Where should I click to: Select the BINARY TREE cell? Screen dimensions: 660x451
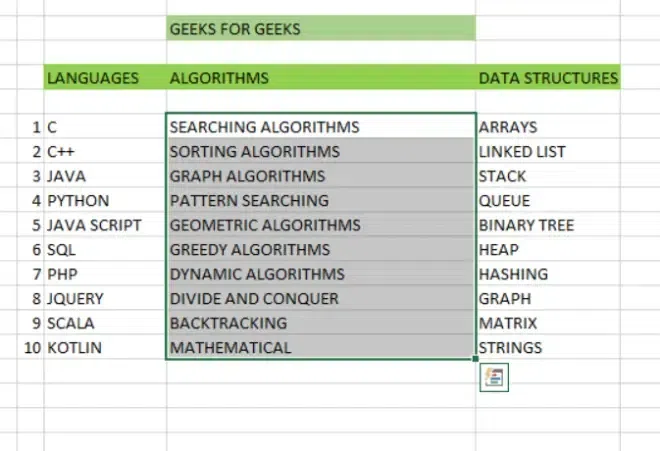(526, 225)
